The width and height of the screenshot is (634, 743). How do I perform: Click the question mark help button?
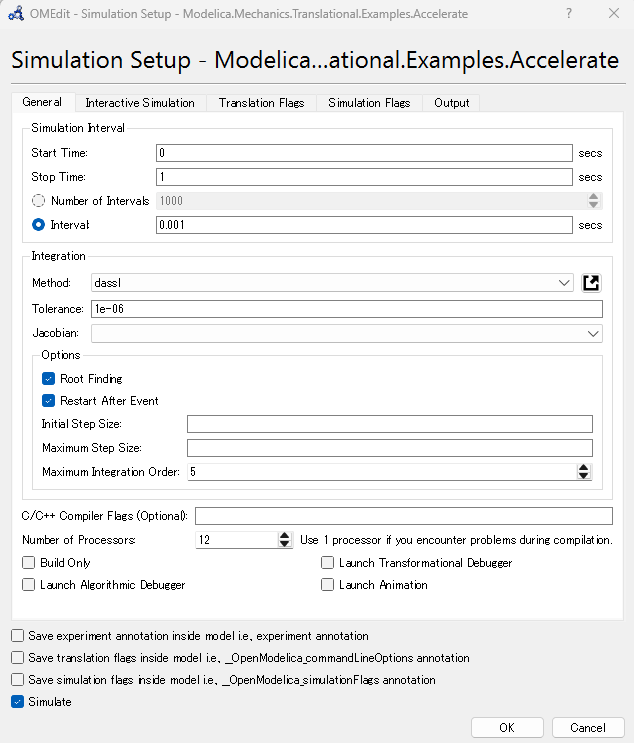[x=569, y=13]
